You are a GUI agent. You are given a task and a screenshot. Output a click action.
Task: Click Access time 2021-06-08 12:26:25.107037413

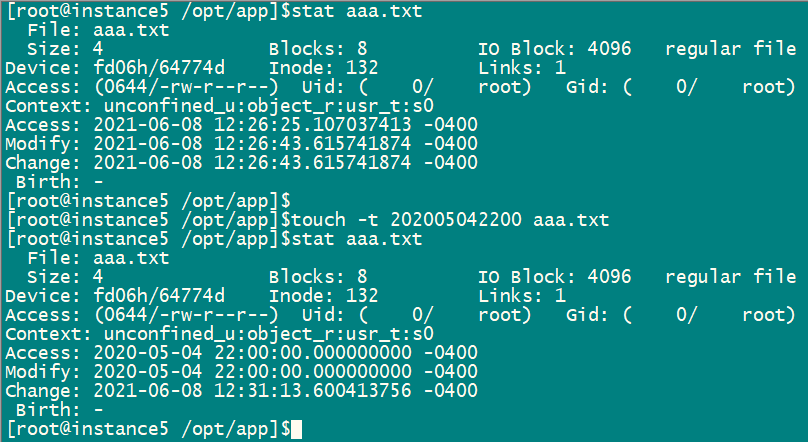(x=252, y=125)
